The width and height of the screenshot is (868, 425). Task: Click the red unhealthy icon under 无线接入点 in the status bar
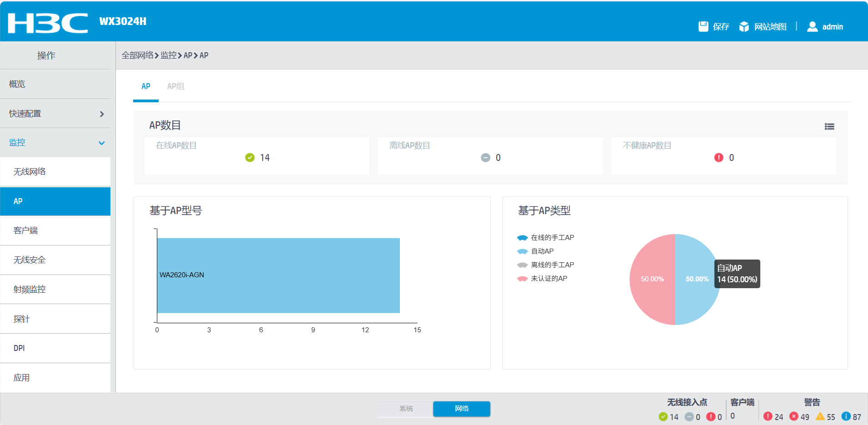point(711,417)
